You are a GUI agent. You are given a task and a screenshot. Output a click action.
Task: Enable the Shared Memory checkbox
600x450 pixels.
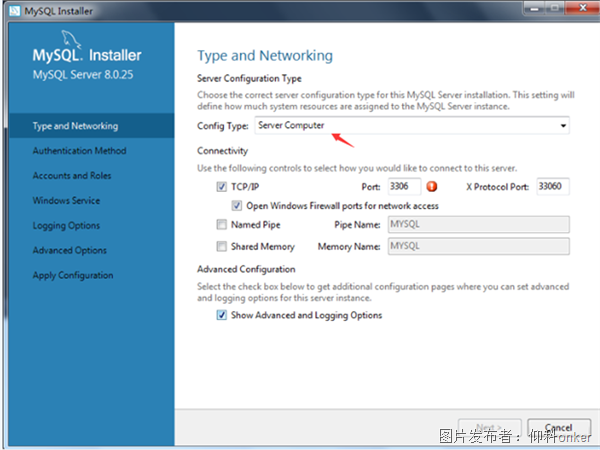221,246
